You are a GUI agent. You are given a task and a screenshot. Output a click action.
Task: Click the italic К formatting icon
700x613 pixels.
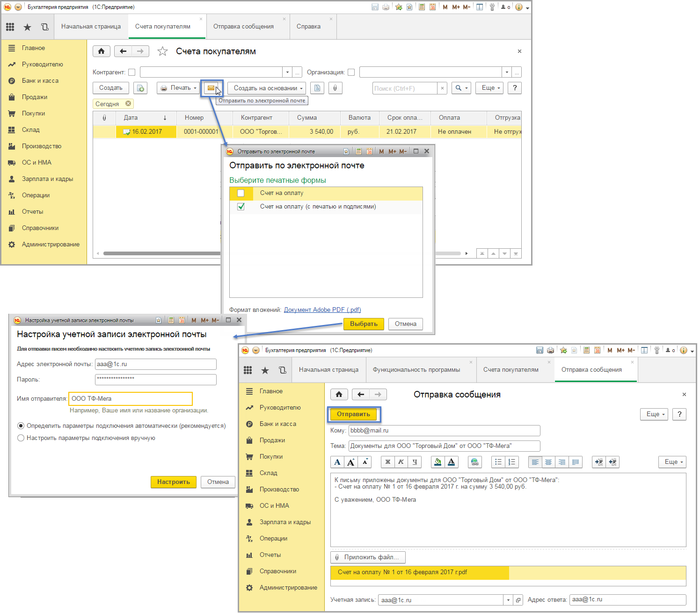[x=401, y=462]
